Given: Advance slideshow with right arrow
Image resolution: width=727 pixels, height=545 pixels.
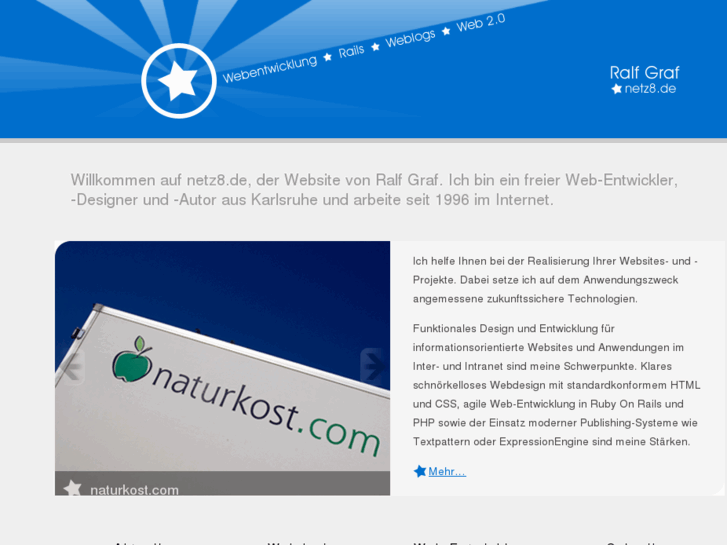Looking at the screenshot, I should coord(373,366).
